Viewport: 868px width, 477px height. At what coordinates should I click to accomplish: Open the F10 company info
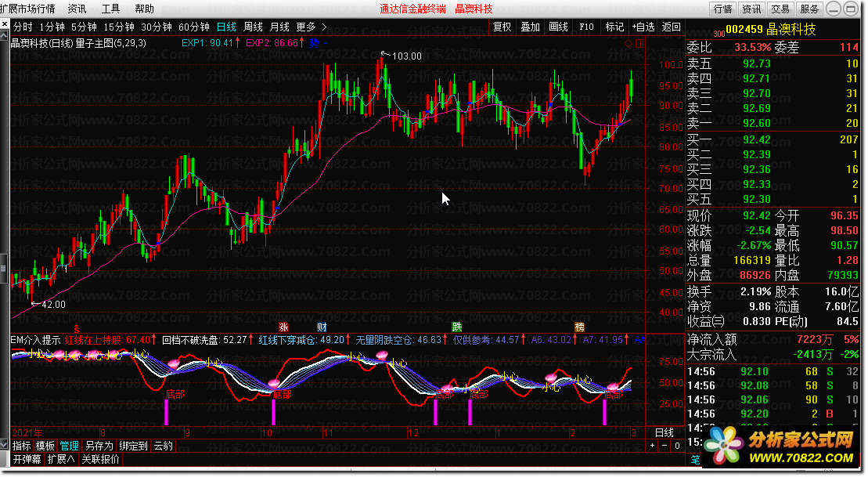point(586,27)
